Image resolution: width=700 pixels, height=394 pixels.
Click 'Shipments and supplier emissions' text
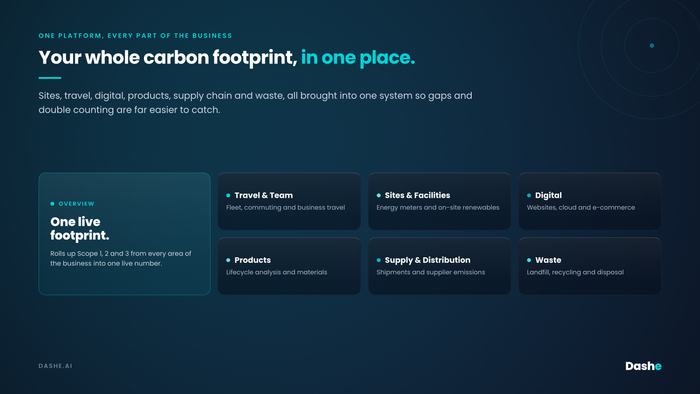(430, 272)
